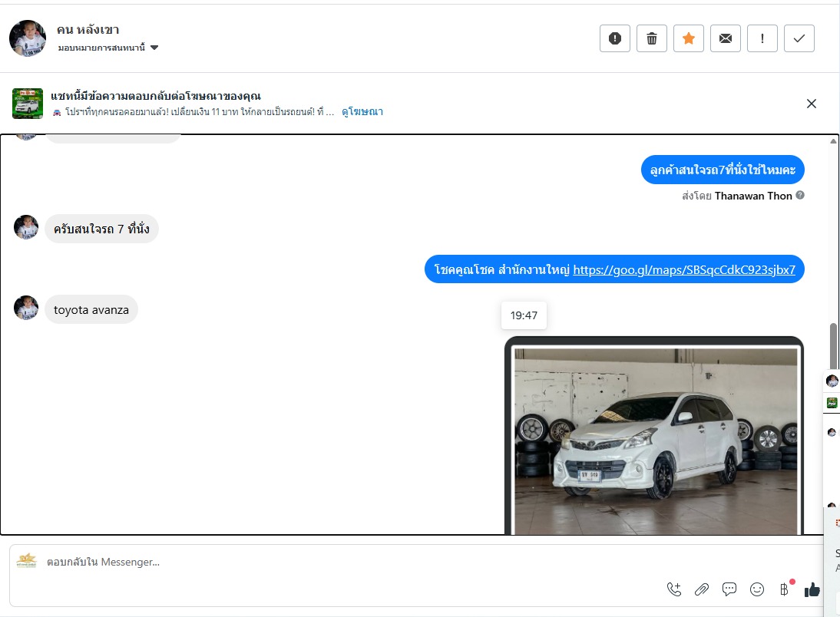Screen dimensions: 840x617
Task: Send a thumbs-up like
Action: 812,589
